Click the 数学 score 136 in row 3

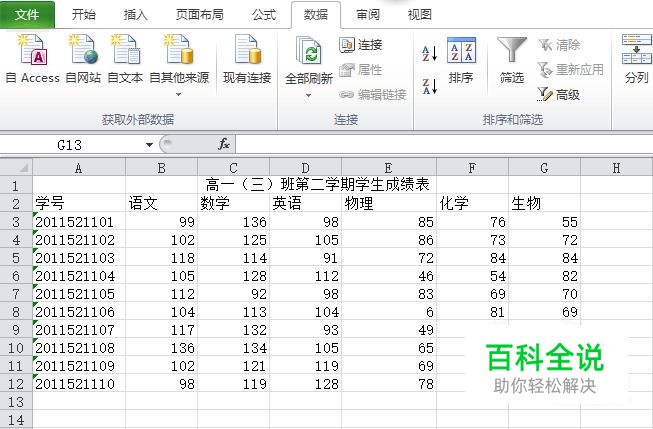(234, 222)
